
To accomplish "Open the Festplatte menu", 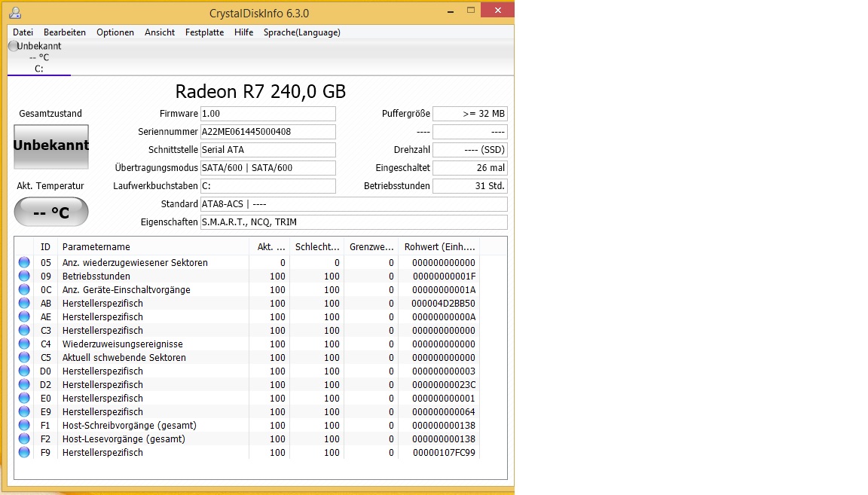I will [205, 32].
